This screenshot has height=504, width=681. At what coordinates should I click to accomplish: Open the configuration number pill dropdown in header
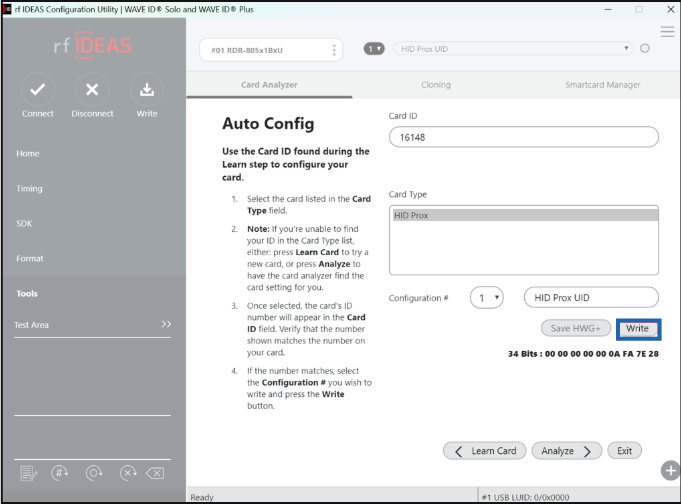374,49
